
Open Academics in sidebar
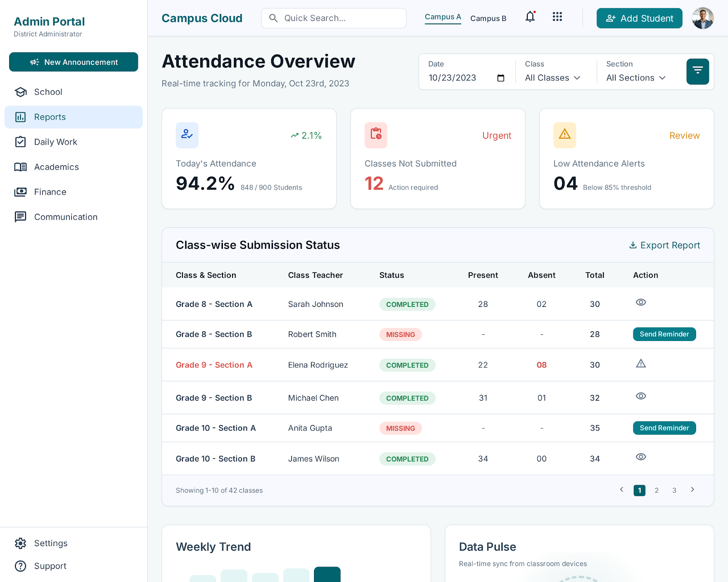pyautogui.click(x=74, y=167)
